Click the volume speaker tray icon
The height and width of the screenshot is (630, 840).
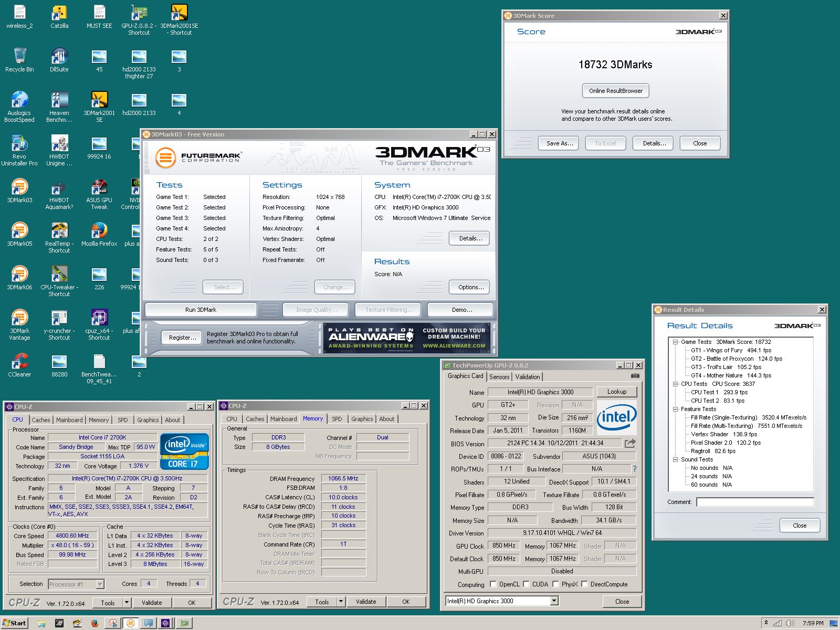[x=790, y=623]
